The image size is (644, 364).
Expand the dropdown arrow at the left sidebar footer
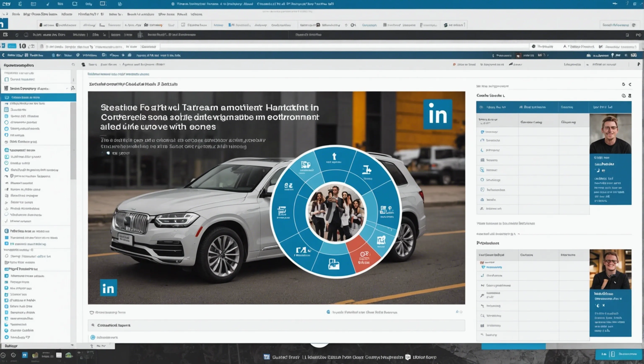(x=72, y=345)
